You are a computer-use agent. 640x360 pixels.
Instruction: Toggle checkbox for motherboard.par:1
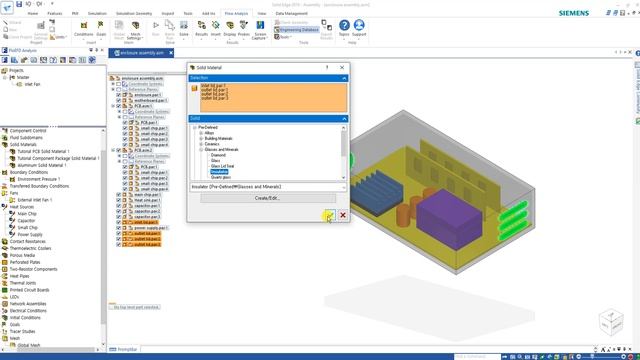tap(119, 100)
